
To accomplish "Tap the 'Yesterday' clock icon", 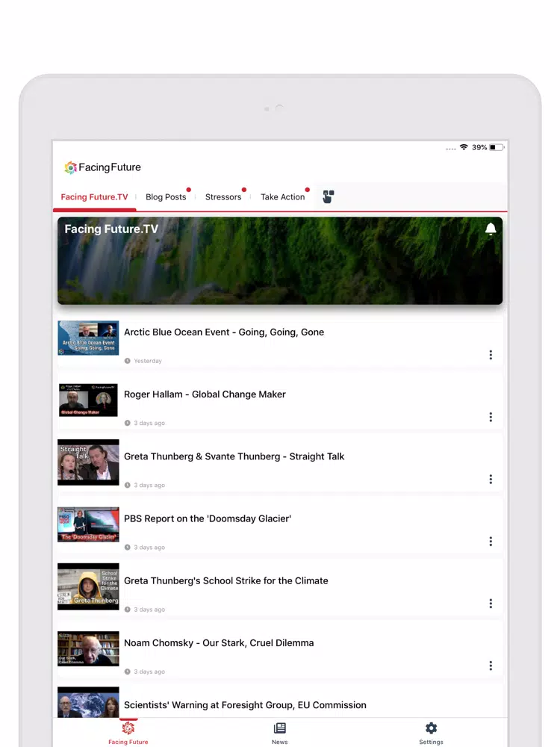I will point(127,361).
